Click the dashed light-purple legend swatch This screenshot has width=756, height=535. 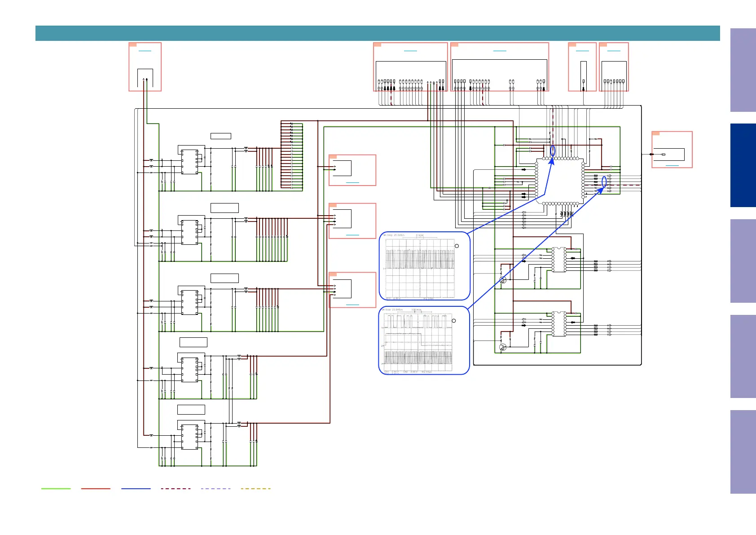click(216, 488)
